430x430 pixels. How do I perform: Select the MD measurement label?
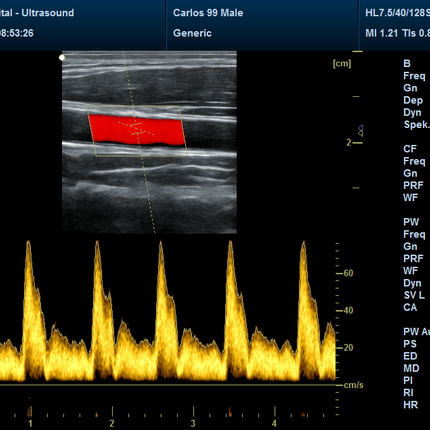[x=411, y=368]
